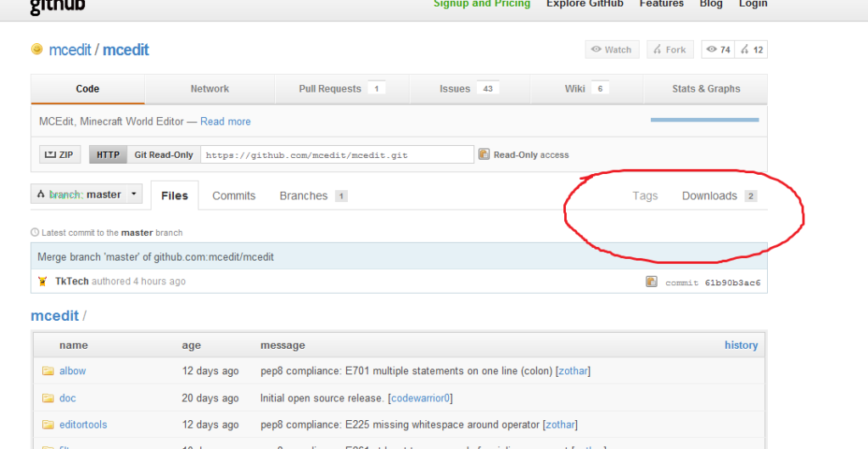This screenshot has width=868, height=449.
Task: Open the albow folder
Action: coord(72,370)
